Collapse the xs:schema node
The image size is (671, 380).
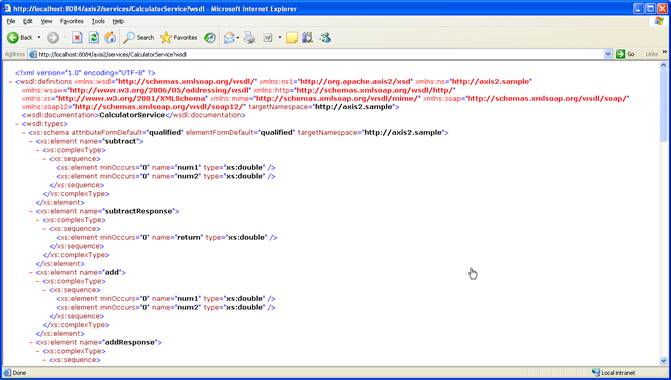click(24, 133)
